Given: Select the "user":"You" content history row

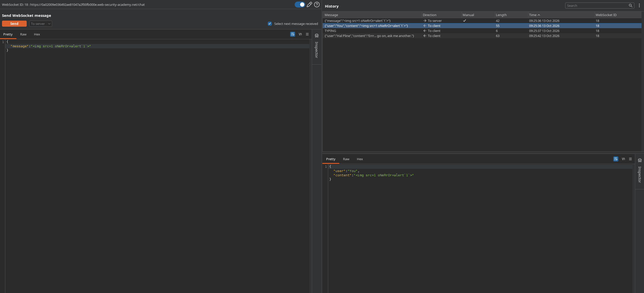Looking at the screenshot, I should [x=482, y=26].
